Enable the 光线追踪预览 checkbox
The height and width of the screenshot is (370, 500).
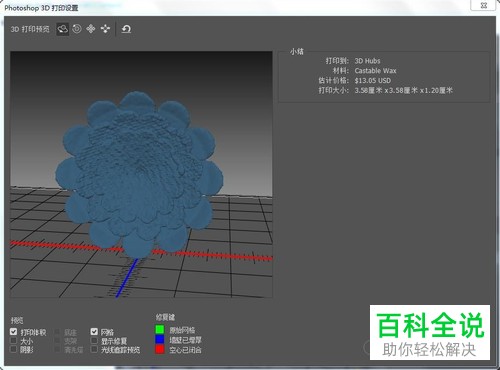[x=94, y=349]
